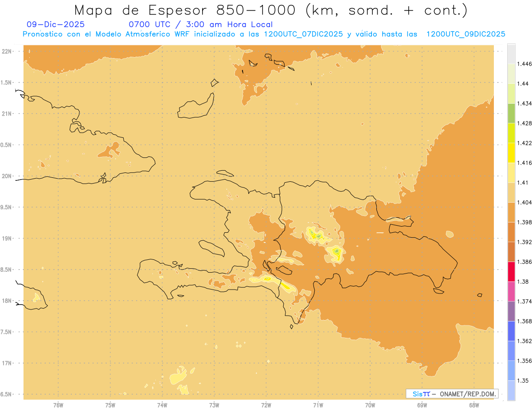Click the '68W' longitude label

click(x=474, y=405)
